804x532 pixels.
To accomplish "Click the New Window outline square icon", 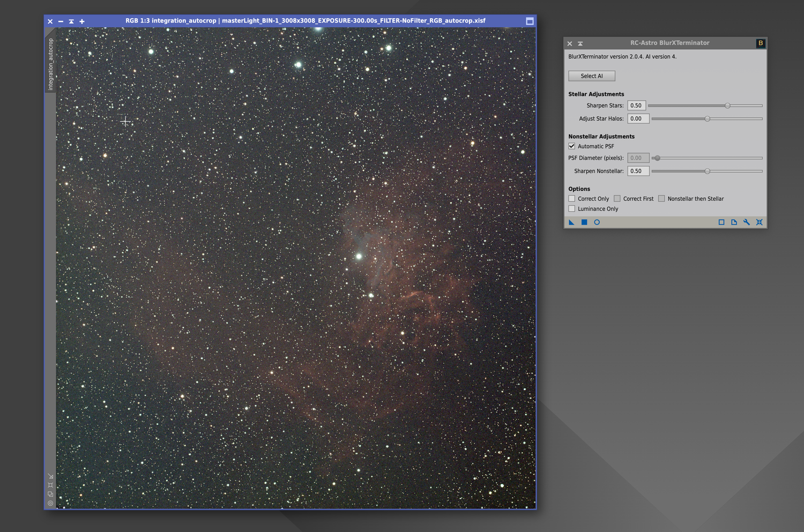I will [x=721, y=222].
